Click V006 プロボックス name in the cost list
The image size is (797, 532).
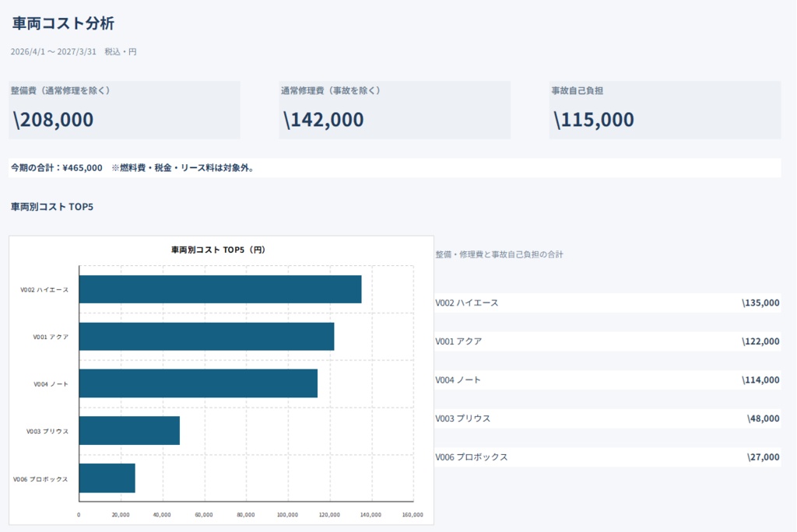point(472,457)
